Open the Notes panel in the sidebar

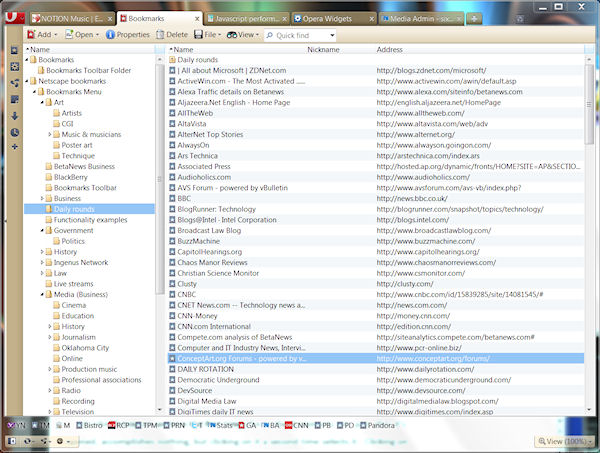tap(15, 99)
